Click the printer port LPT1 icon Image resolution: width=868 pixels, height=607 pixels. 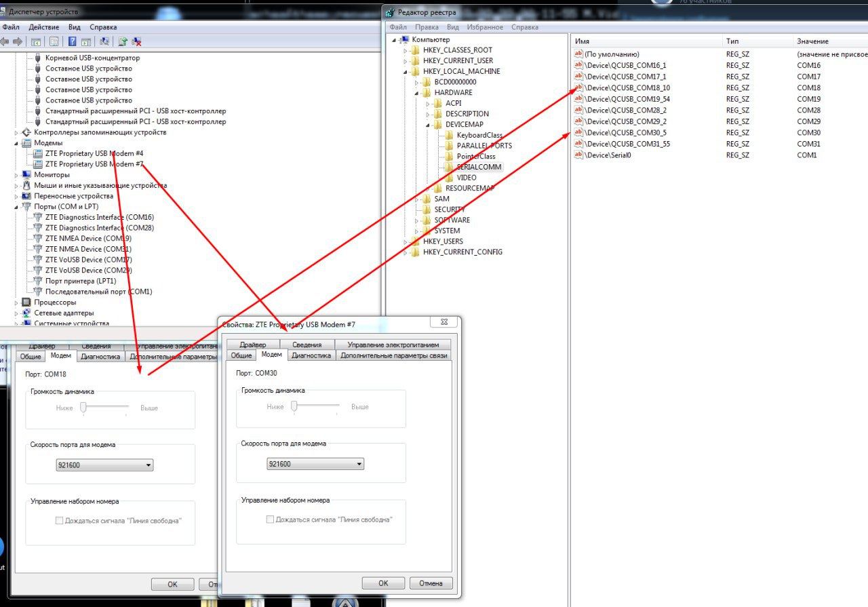point(38,281)
